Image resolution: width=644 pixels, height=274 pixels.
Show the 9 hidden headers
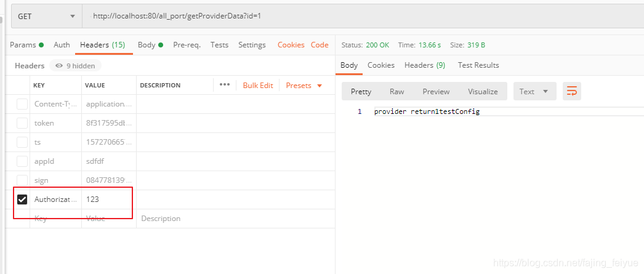pos(75,66)
